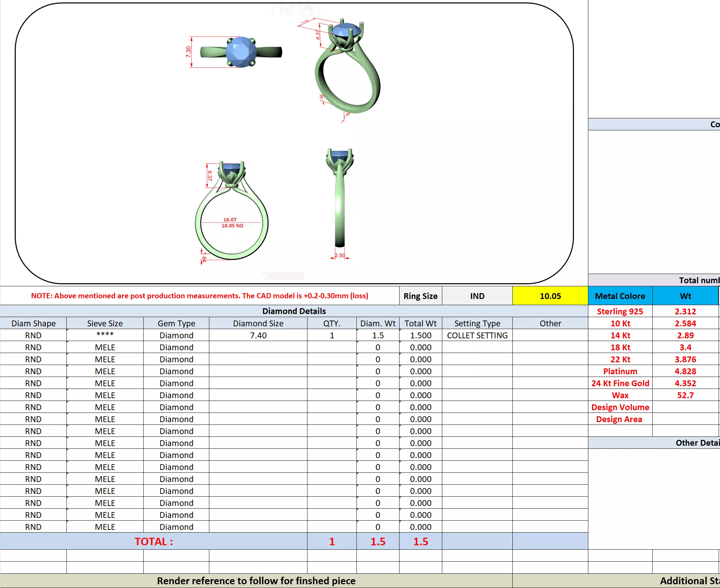
Task: Click the top view ring render
Action: tap(241, 52)
